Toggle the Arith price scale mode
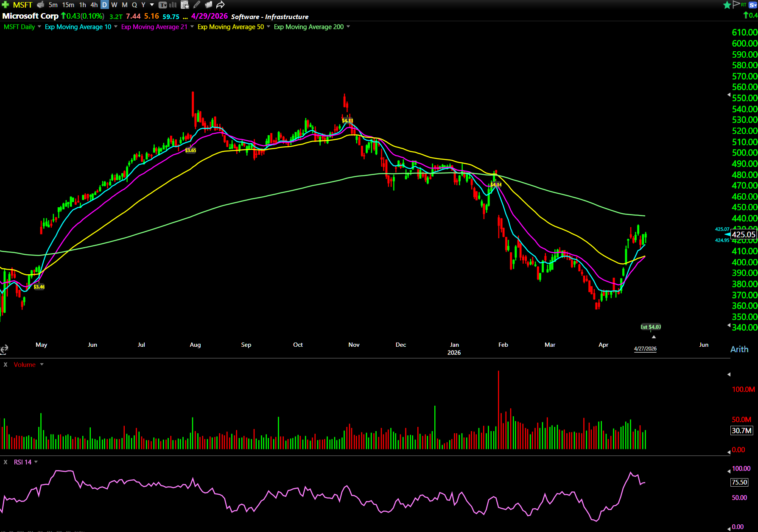Image resolution: width=758 pixels, height=532 pixels. pos(739,349)
